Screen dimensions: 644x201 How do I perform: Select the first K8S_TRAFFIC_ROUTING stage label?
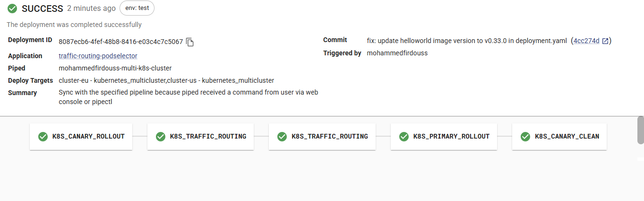point(208,137)
